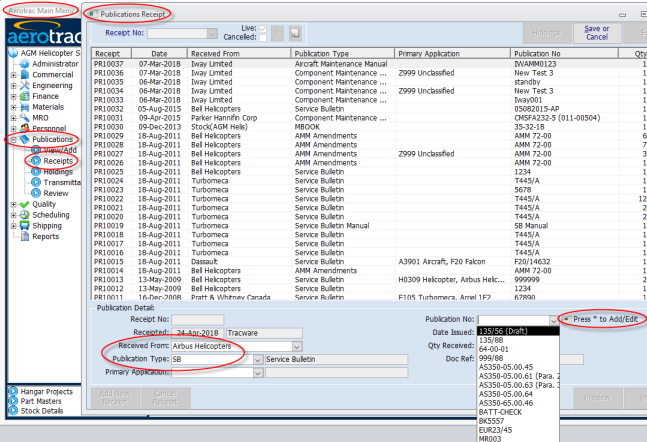Toggle the Cancelled checkbox
The image size is (647, 442).
[262, 38]
